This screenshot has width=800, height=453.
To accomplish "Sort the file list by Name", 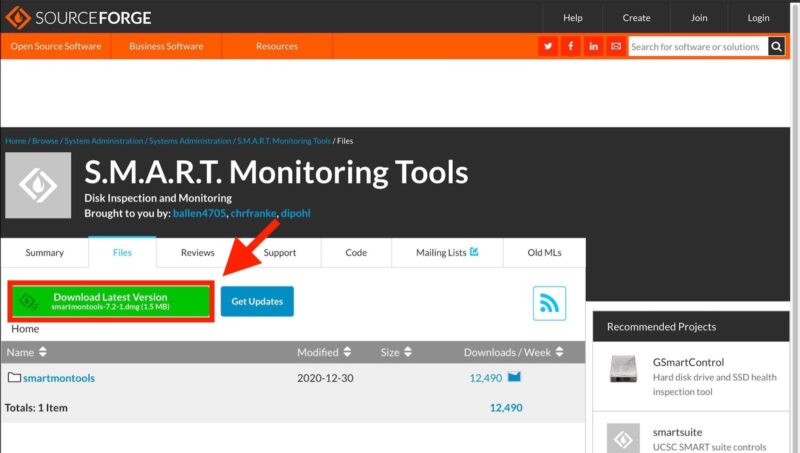I will click(27, 352).
